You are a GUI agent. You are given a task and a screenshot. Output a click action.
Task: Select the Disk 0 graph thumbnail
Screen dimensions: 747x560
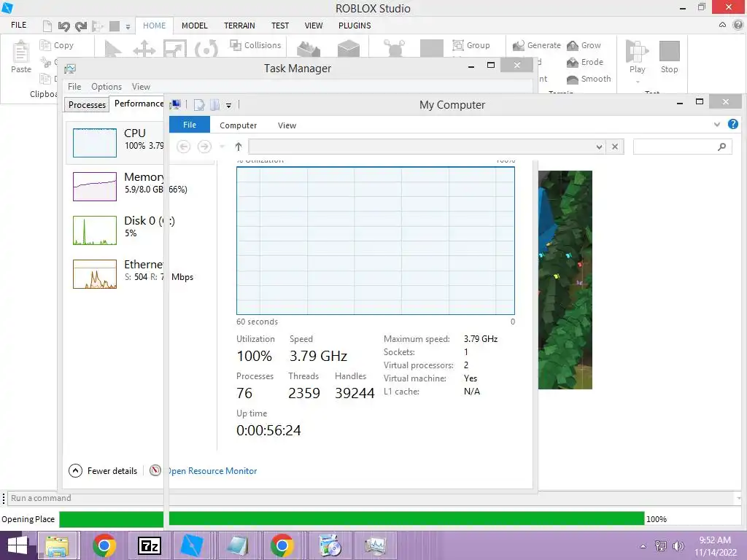95,230
